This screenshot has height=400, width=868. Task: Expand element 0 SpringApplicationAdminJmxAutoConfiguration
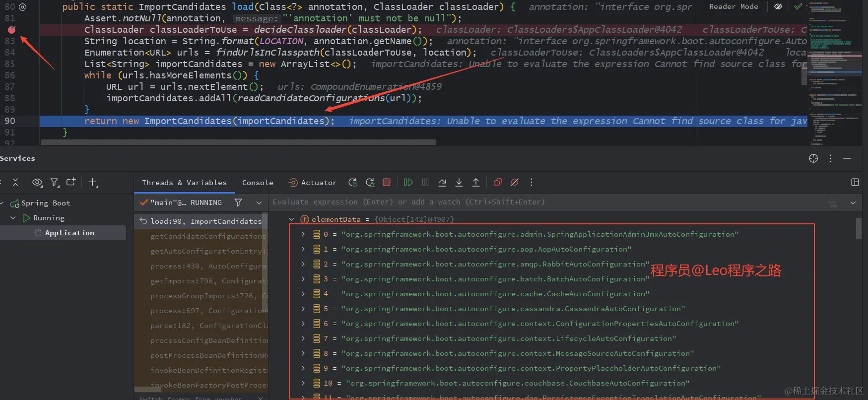303,234
